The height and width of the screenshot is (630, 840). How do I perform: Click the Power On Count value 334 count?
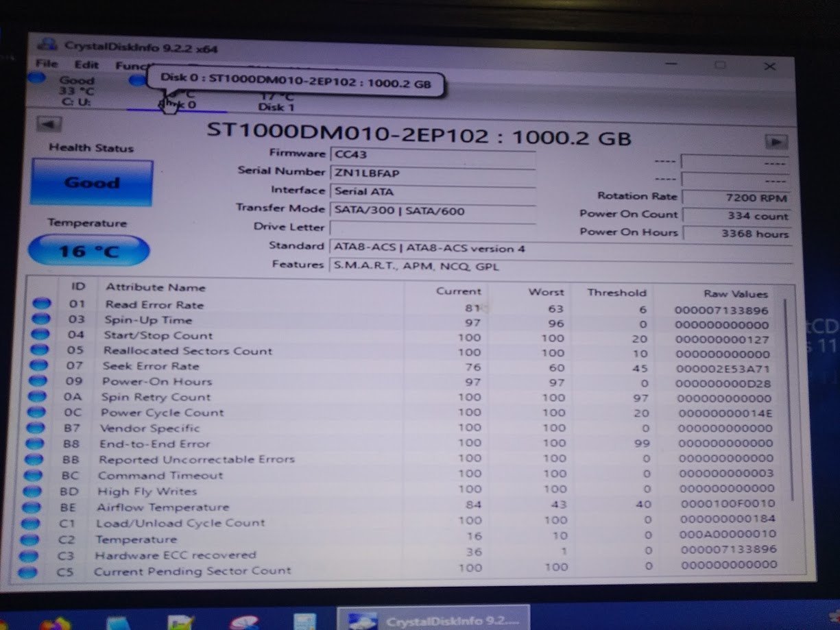(737, 215)
